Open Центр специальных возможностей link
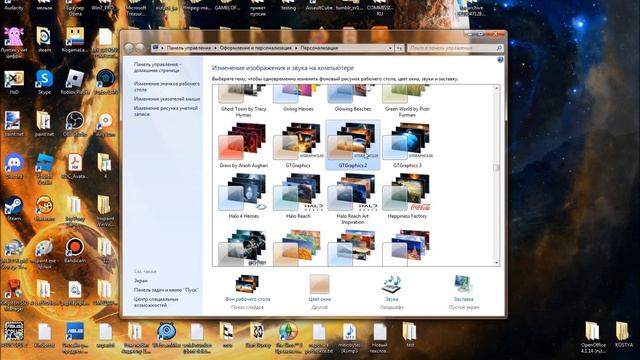The height and width of the screenshot is (360, 640). coord(156,302)
